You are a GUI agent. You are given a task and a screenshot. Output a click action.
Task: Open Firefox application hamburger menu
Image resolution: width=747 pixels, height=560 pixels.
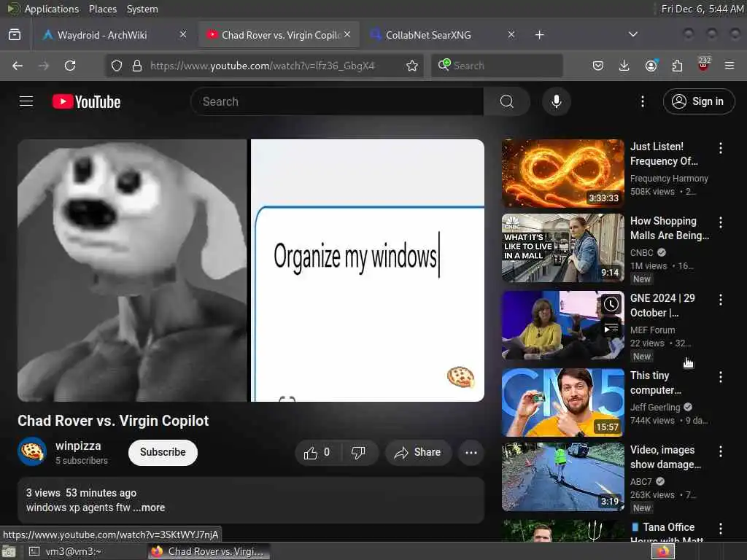pos(729,66)
